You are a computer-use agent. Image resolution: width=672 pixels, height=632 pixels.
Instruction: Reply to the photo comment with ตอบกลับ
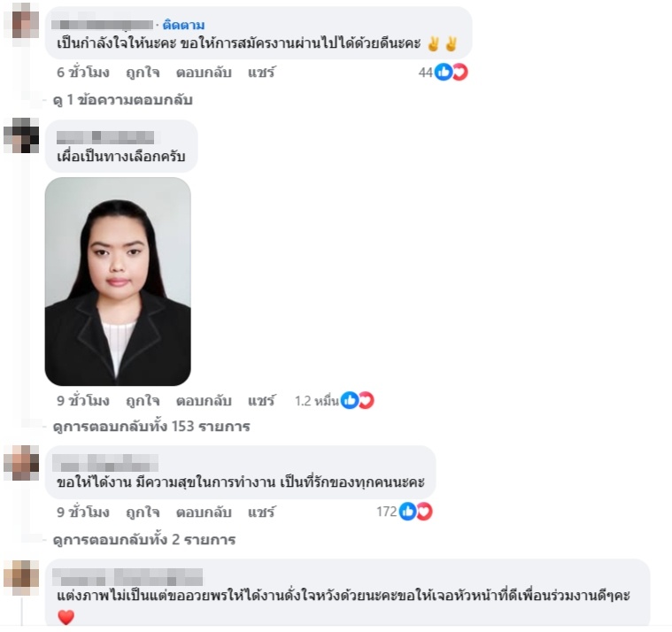point(204,401)
